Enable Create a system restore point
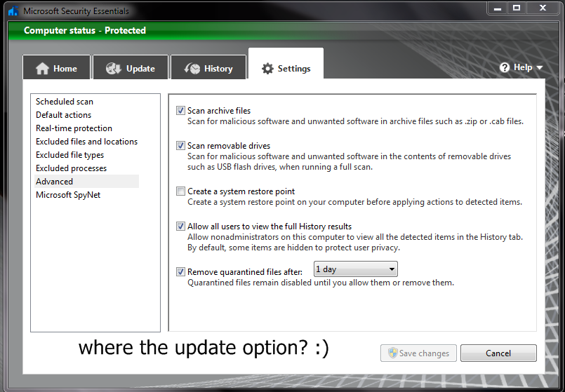 pos(180,191)
